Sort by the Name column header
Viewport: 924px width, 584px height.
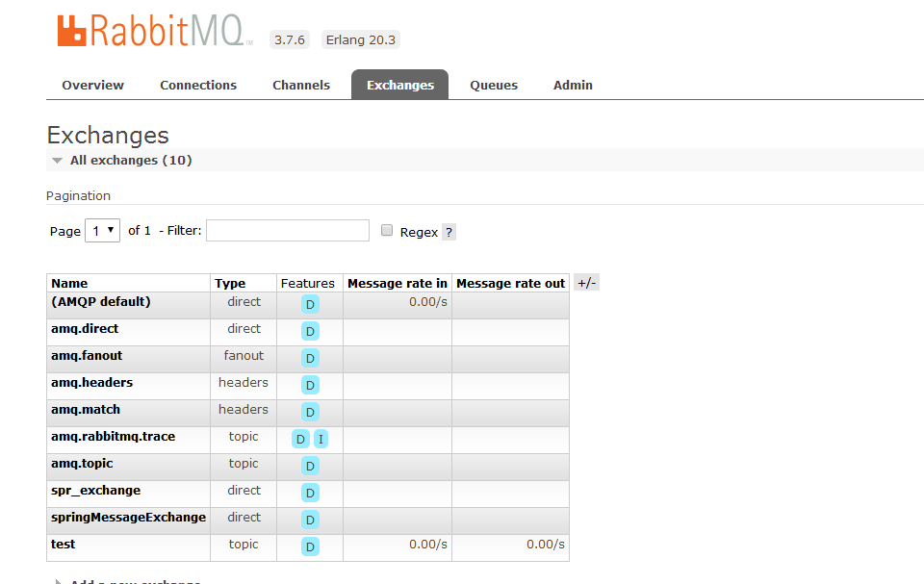point(69,284)
